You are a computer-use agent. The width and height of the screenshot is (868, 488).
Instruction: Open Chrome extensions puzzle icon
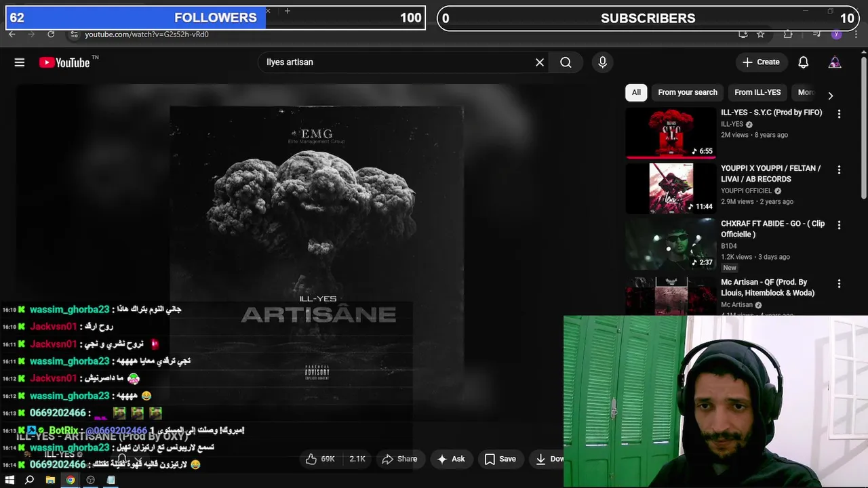[787, 34]
